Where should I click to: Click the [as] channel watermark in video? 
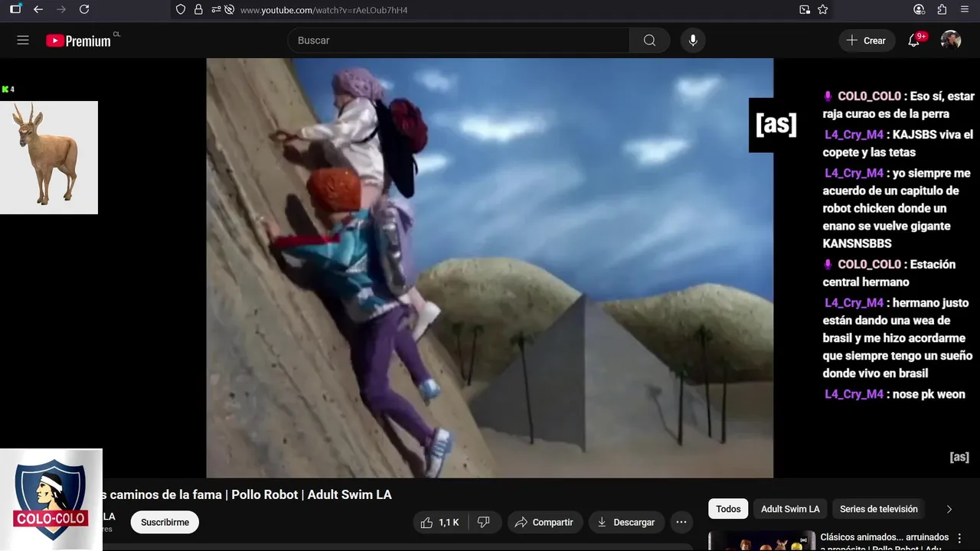776,125
